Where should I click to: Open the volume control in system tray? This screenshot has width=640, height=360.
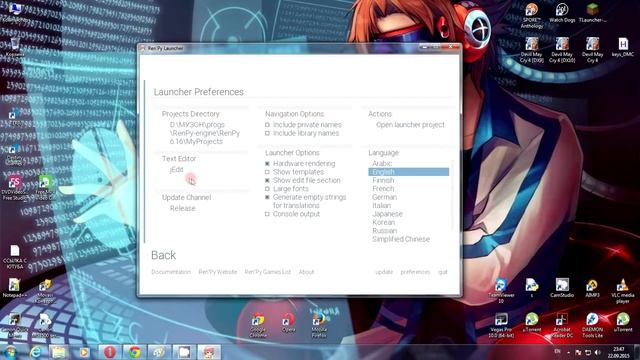pyautogui.click(x=598, y=352)
